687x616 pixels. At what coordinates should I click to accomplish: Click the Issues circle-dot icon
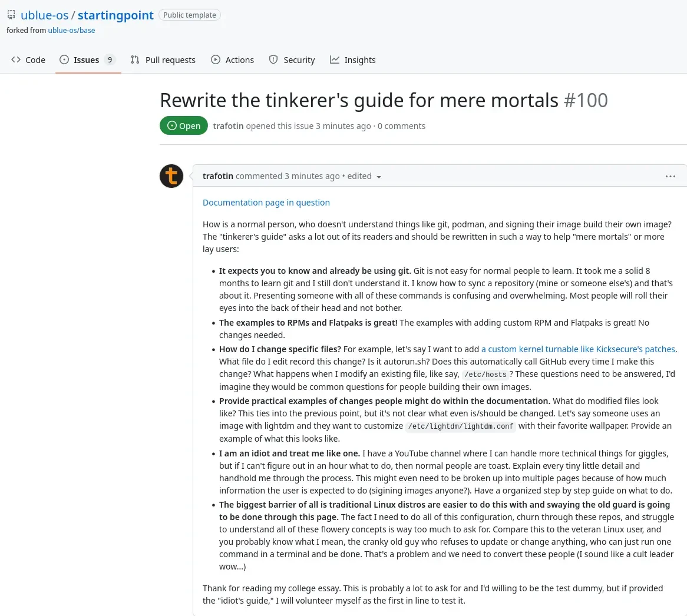[x=64, y=59]
